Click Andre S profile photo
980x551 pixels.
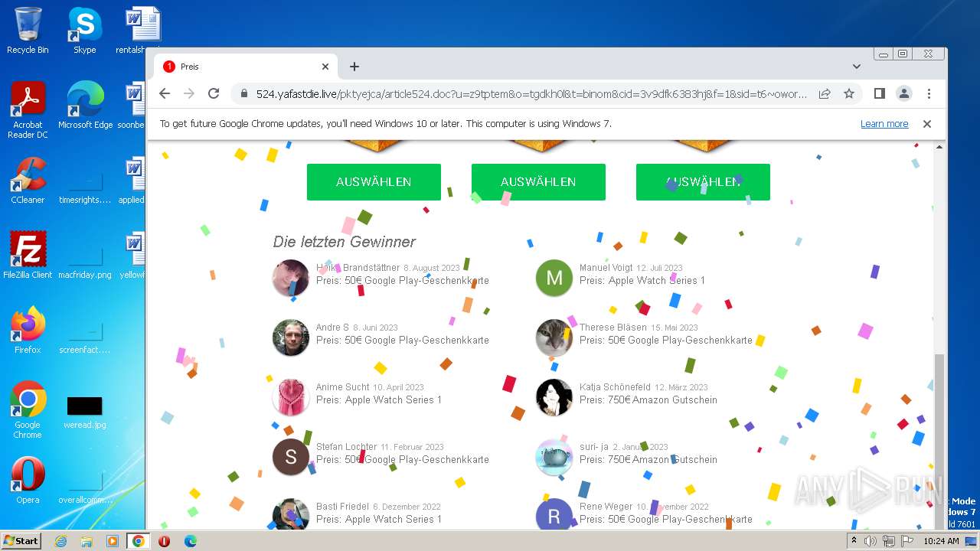tap(291, 338)
